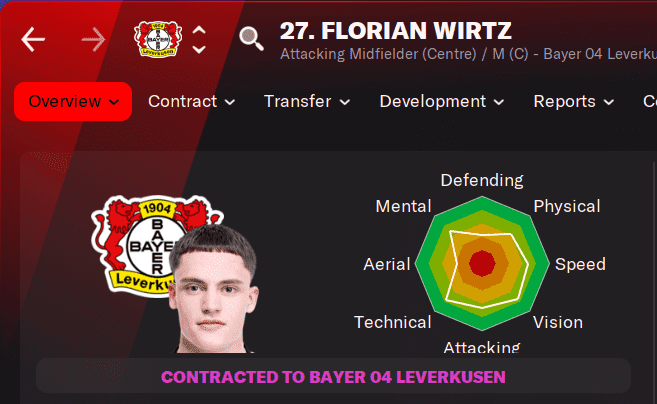Click the small Bayer Leverkusen club badge
Screen dimensions: 657x404
click(158, 39)
